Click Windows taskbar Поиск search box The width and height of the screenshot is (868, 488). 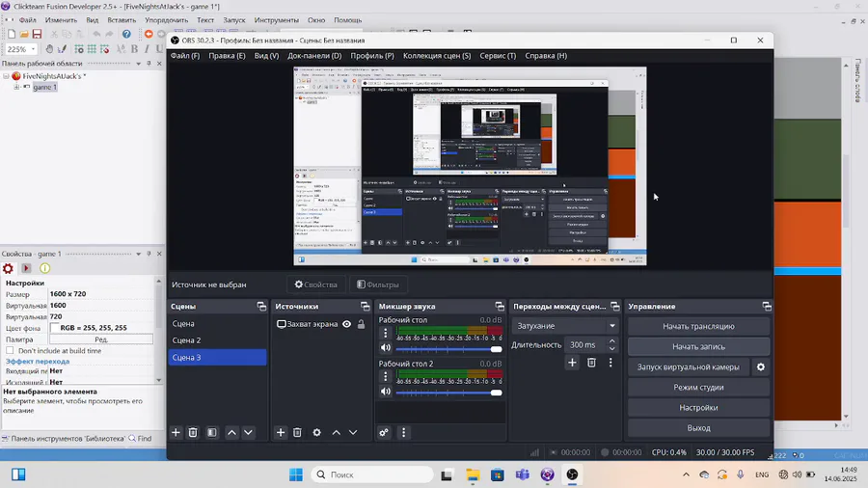(x=373, y=474)
